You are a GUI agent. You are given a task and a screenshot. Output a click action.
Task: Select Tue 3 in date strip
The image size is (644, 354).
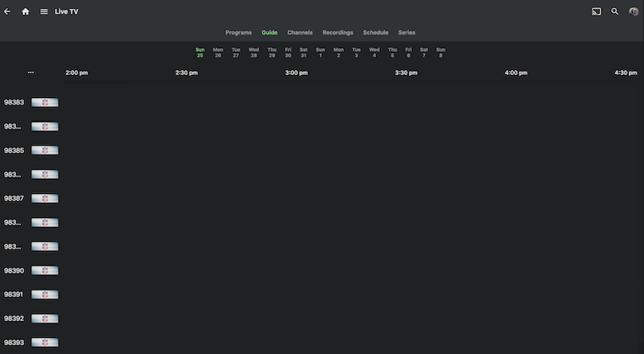point(356,52)
